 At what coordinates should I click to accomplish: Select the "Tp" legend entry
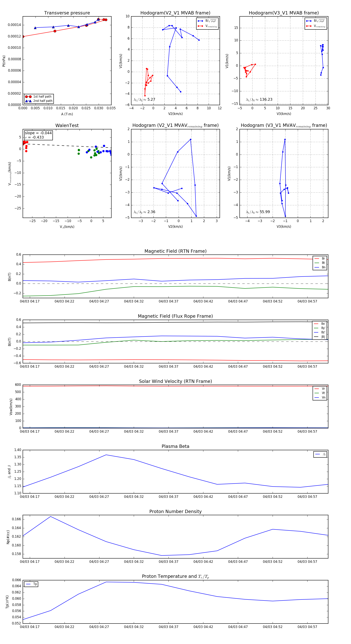point(31,584)
